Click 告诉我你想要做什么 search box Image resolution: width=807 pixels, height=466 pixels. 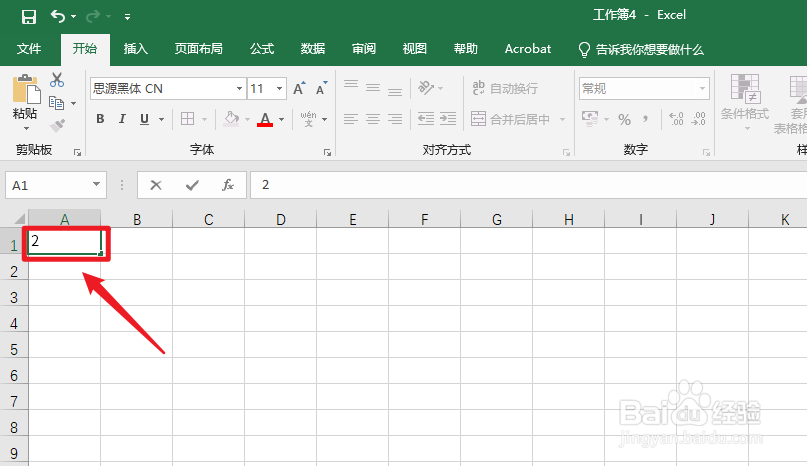click(x=641, y=49)
